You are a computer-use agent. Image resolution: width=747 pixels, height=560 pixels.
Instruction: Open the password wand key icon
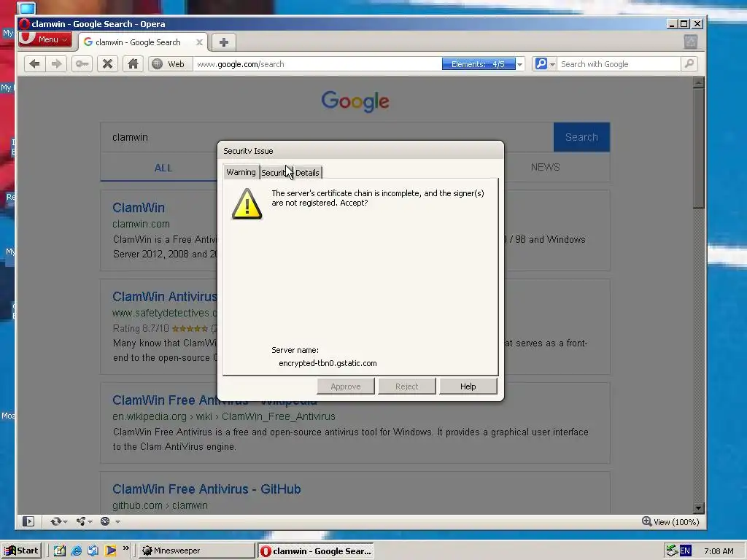(x=82, y=64)
